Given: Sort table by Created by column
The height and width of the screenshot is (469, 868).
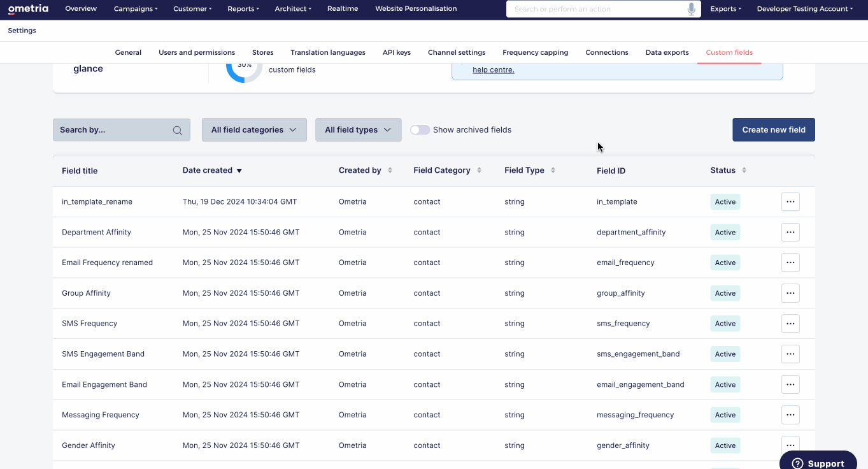Looking at the screenshot, I should pos(390,170).
